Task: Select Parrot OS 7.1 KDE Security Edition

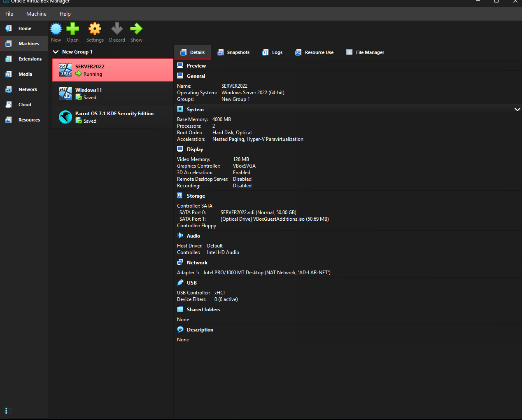Action: (113, 117)
